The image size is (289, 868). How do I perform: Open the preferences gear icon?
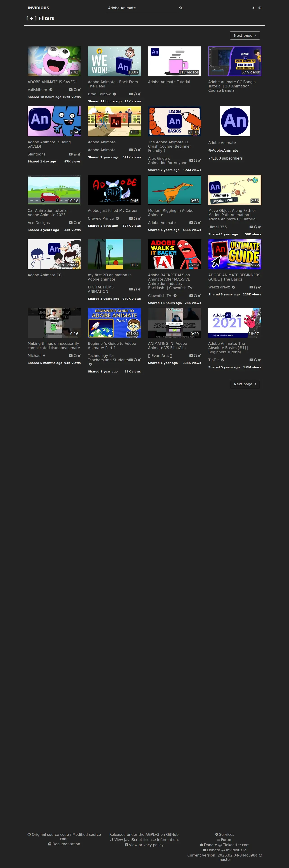pos(260,8)
